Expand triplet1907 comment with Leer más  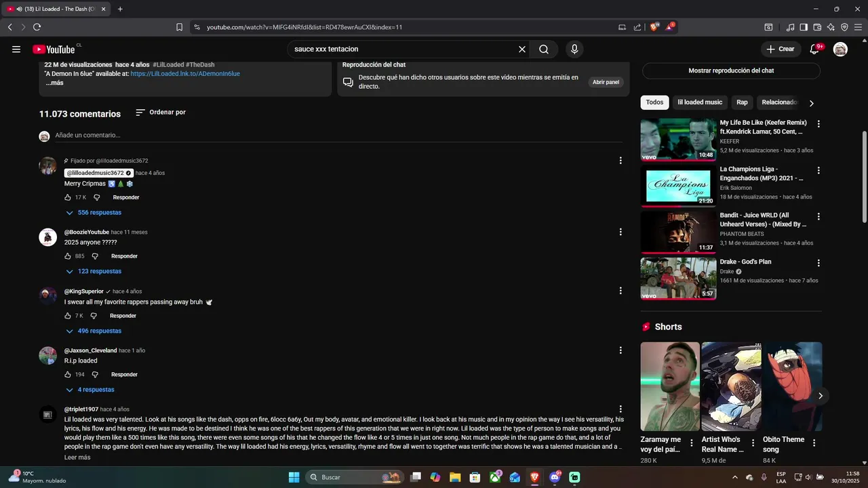[77, 457]
